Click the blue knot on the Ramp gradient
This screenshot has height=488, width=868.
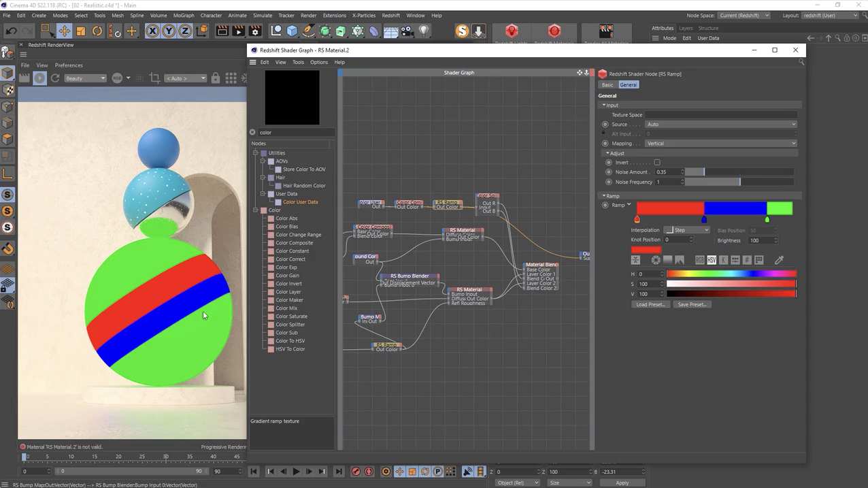[x=704, y=219]
